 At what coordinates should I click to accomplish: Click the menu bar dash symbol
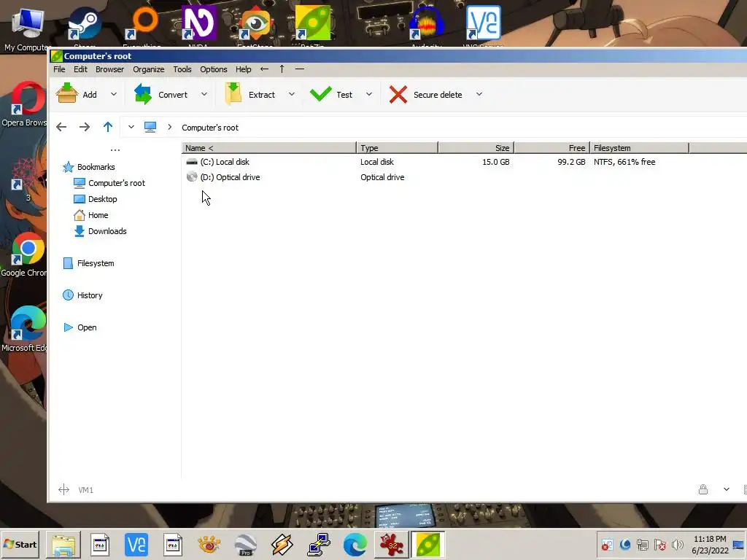pos(300,69)
